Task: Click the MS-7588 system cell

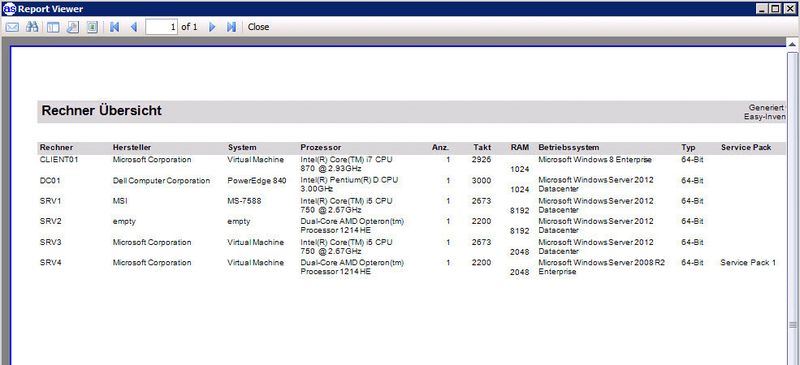Action: click(244, 201)
